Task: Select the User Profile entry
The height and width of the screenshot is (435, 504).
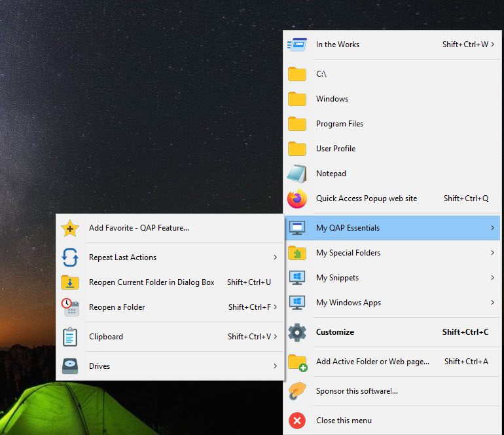Action: [x=393, y=149]
